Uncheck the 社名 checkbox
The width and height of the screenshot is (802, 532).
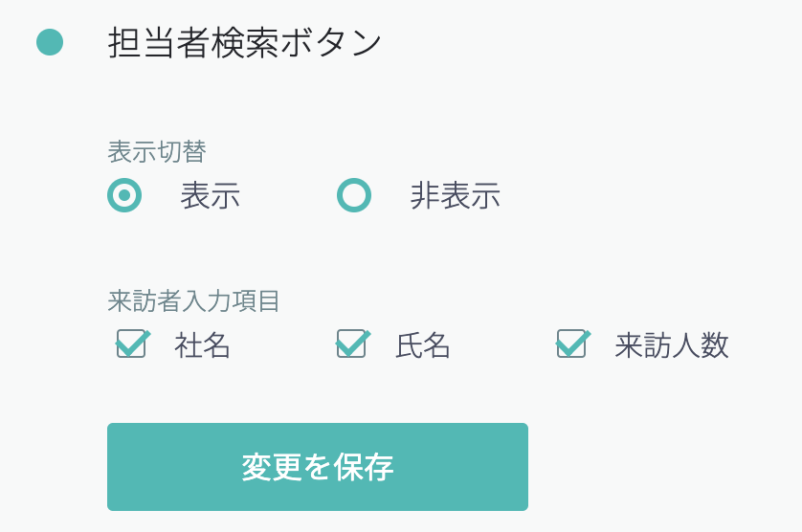tap(131, 344)
